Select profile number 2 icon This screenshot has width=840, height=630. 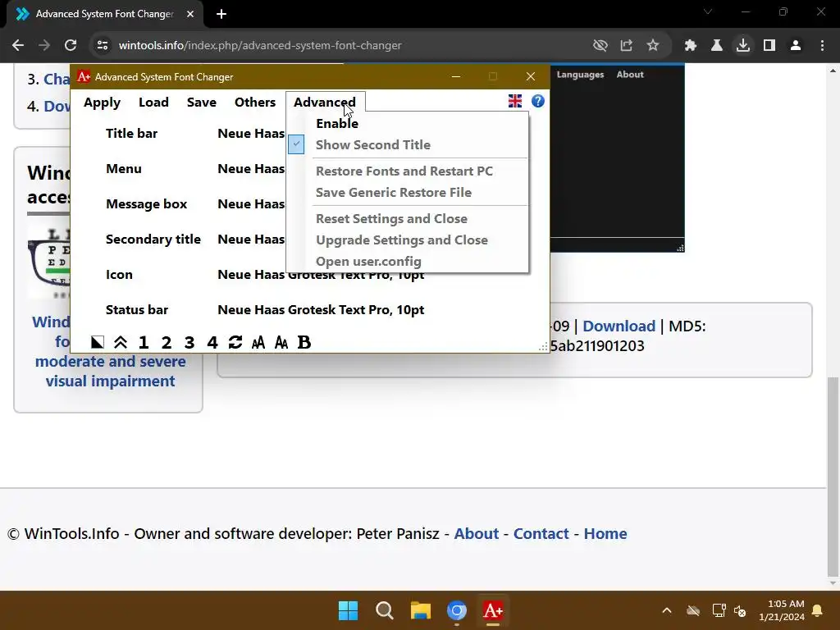pyautogui.click(x=167, y=342)
